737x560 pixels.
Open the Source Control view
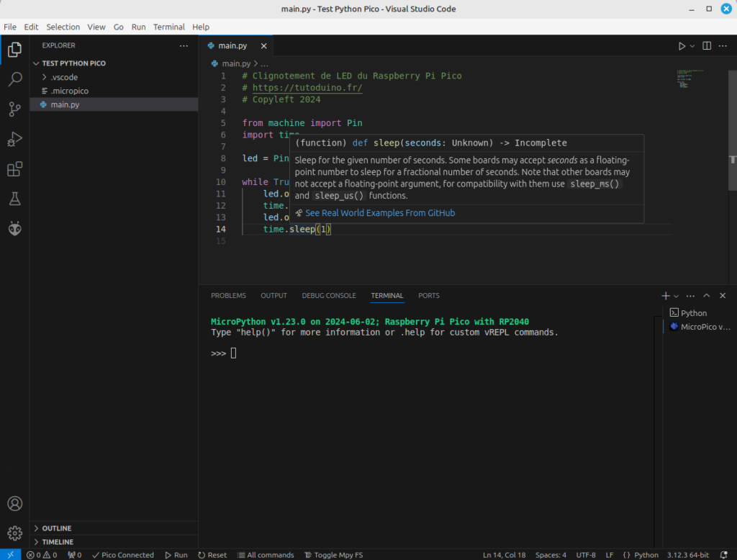[14, 109]
